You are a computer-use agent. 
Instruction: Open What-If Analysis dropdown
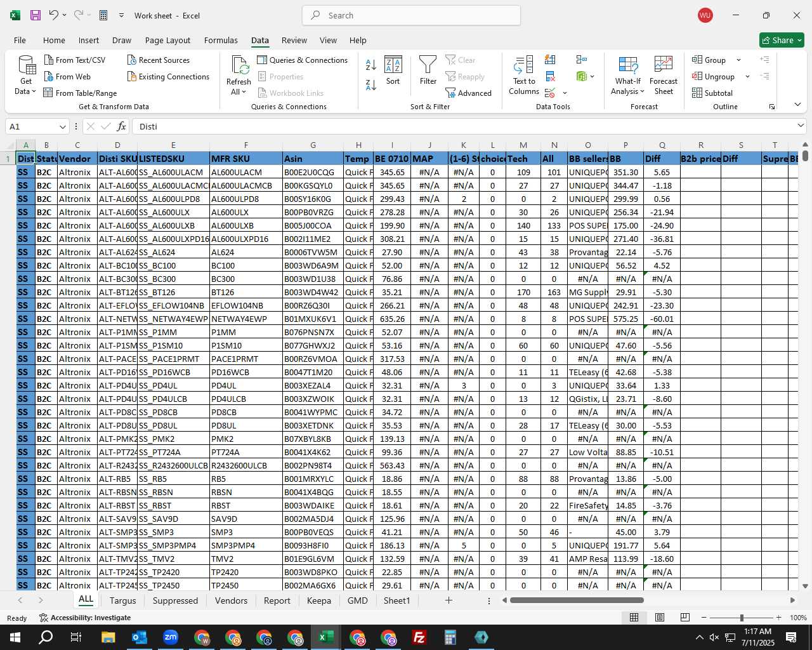(627, 75)
